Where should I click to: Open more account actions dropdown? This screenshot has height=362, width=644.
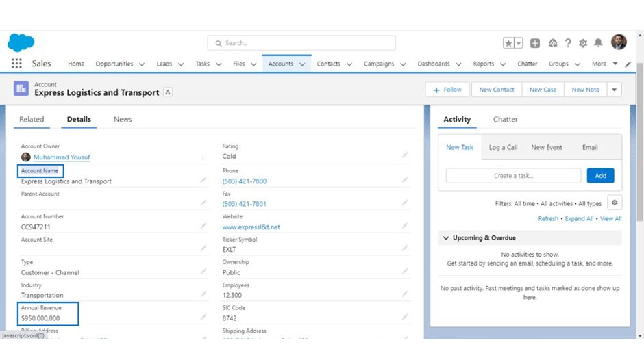click(614, 90)
